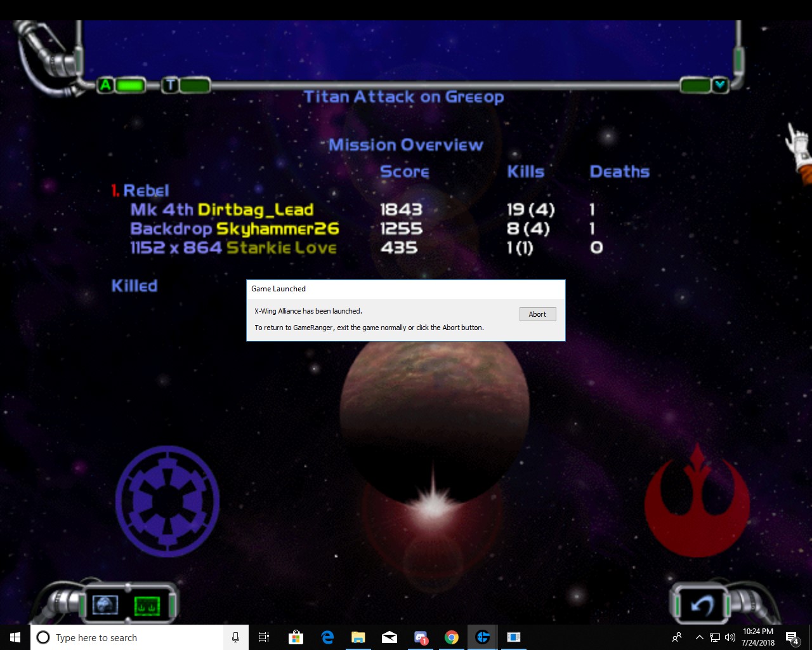Click the red Rebel Alliance emblem
Viewport: 812px width, 650px height.
pyautogui.click(x=697, y=501)
